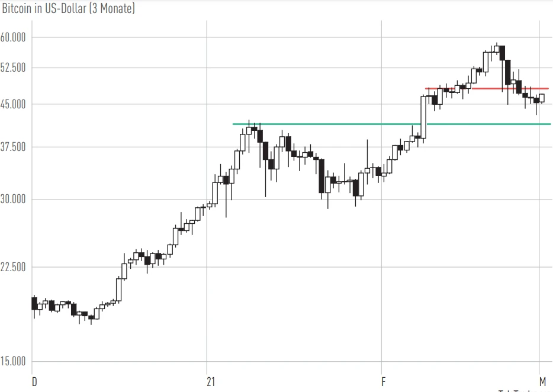Viewport: 553px width, 392px height.
Task: Select the last white candle at the right edge
Action: pos(542,98)
